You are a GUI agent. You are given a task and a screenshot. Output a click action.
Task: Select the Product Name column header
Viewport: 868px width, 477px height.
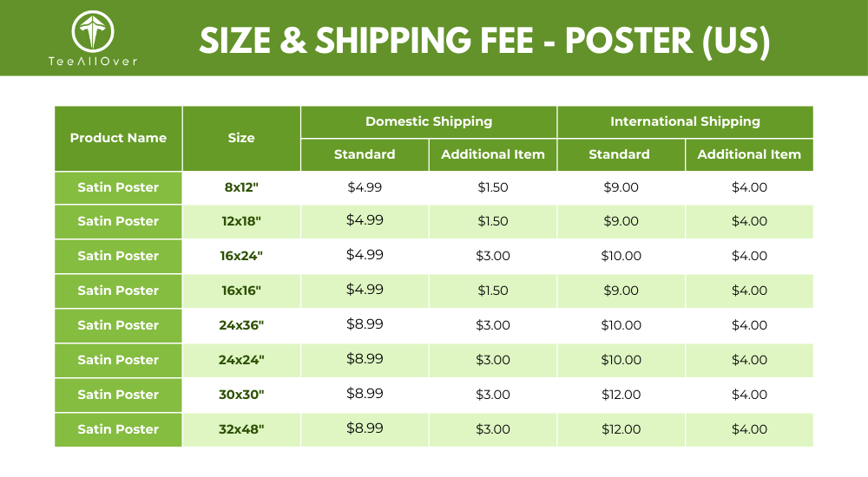tap(118, 139)
